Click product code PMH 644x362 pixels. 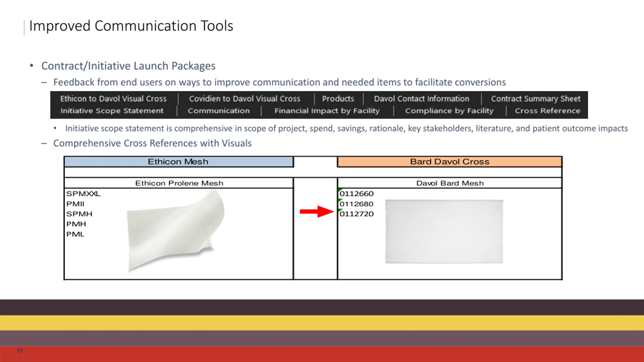click(76, 224)
